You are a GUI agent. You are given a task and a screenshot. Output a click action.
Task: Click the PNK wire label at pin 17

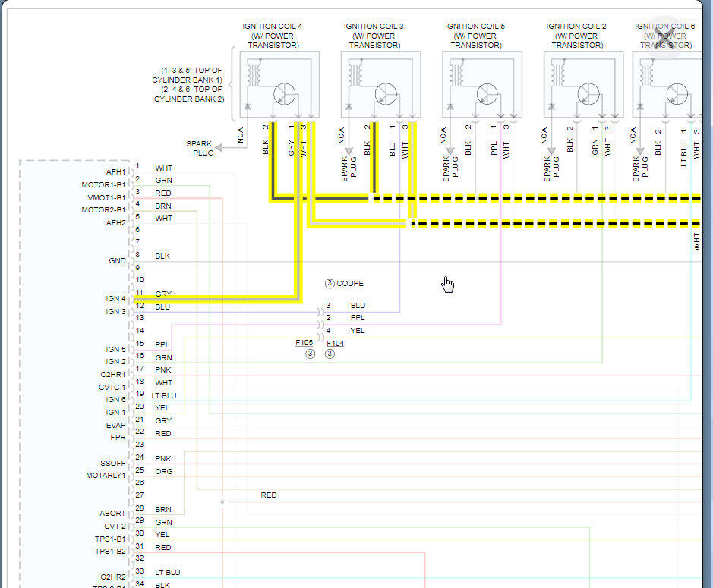tap(162, 370)
